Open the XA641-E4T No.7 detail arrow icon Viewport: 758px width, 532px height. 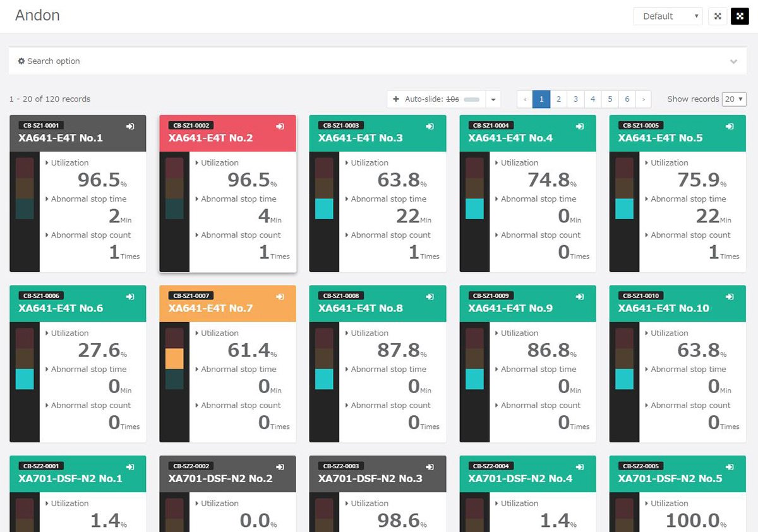point(280,296)
